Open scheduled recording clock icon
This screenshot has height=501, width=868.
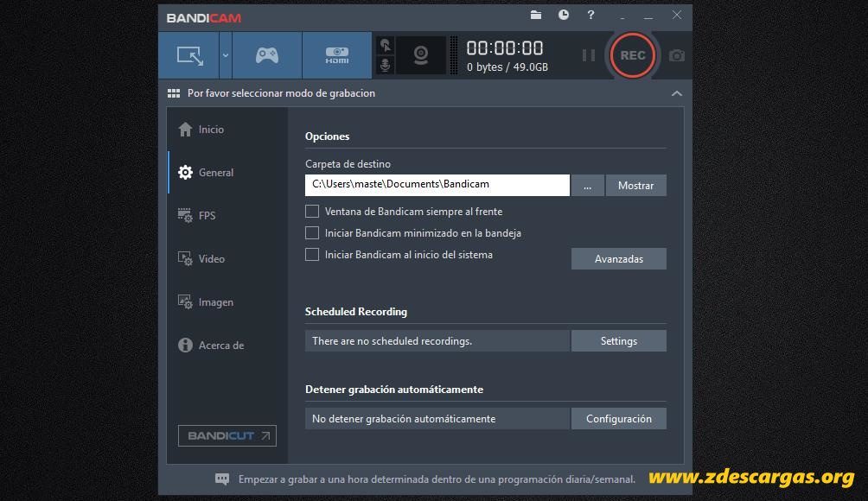pos(564,15)
